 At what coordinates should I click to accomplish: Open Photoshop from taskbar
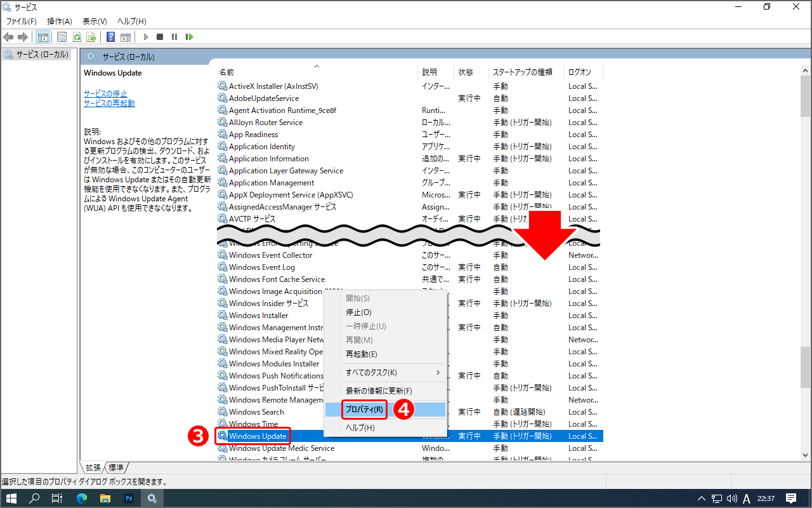click(x=129, y=498)
